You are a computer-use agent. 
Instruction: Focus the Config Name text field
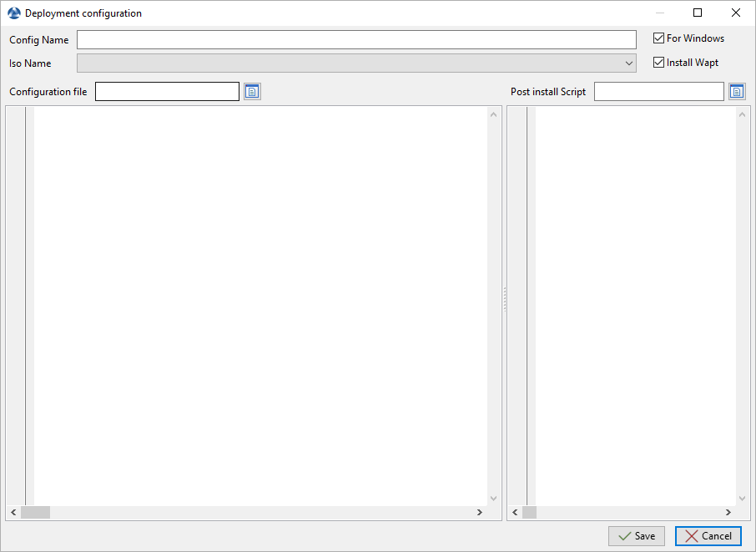[x=356, y=40]
